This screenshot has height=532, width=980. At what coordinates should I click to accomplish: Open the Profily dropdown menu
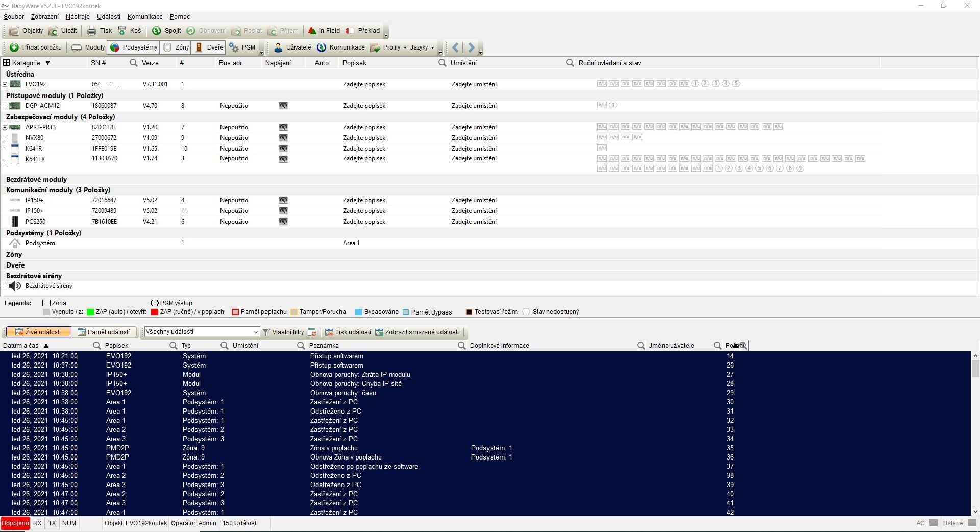tap(391, 47)
